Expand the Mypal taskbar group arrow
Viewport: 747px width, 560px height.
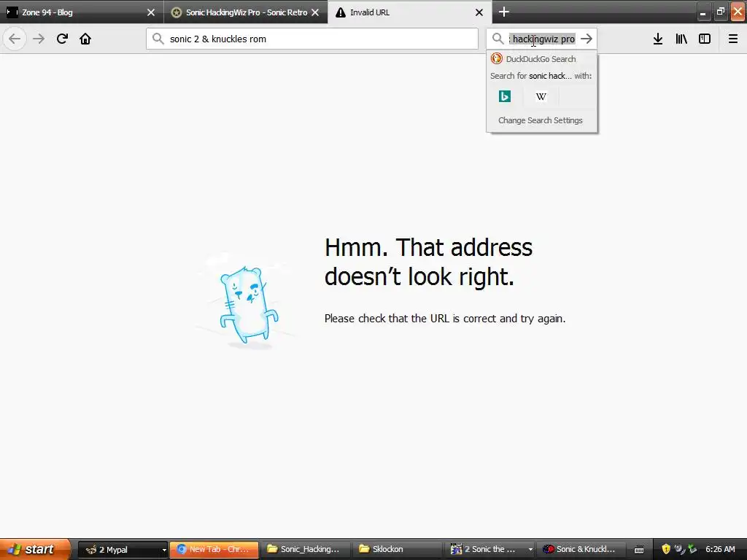pos(164,550)
